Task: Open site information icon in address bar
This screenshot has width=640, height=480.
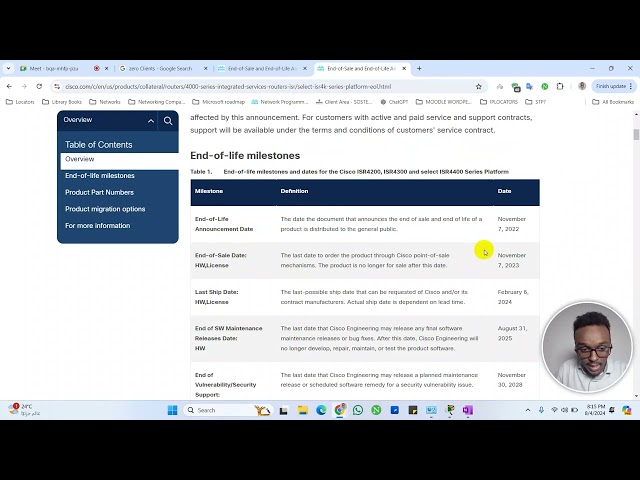Action: coord(57,87)
